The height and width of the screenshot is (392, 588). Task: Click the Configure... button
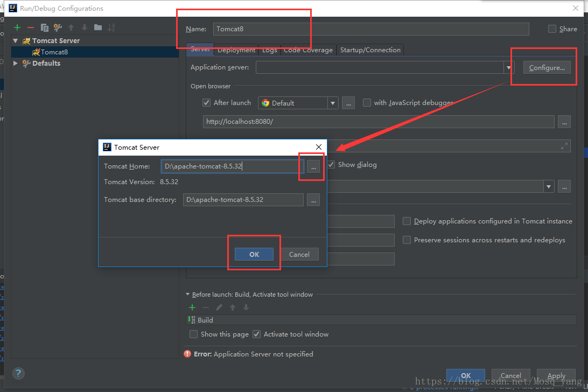(547, 68)
